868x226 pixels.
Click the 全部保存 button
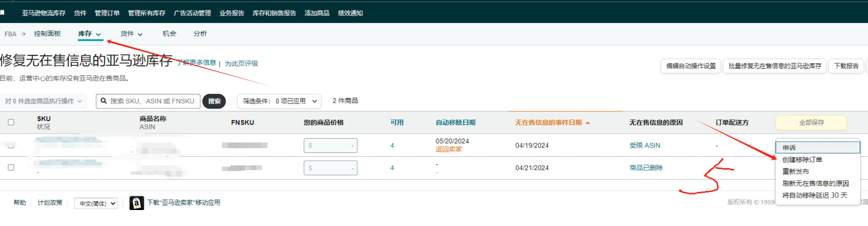(x=811, y=123)
